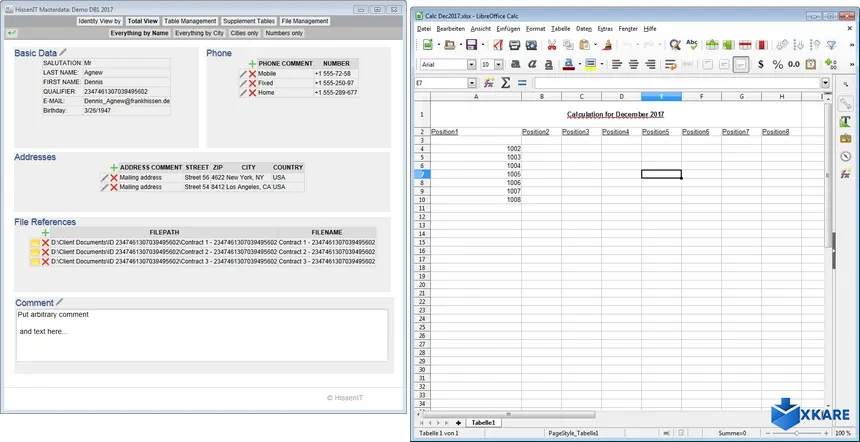This screenshot has height=442, width=860.
Task: Format as Percent in Calc toolbar
Action: 778,64
